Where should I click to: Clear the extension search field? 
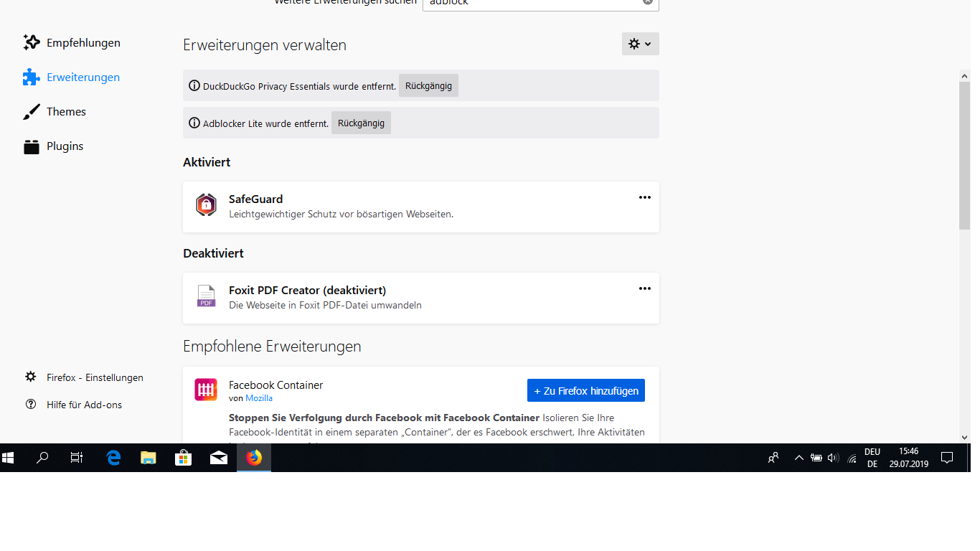648,2
